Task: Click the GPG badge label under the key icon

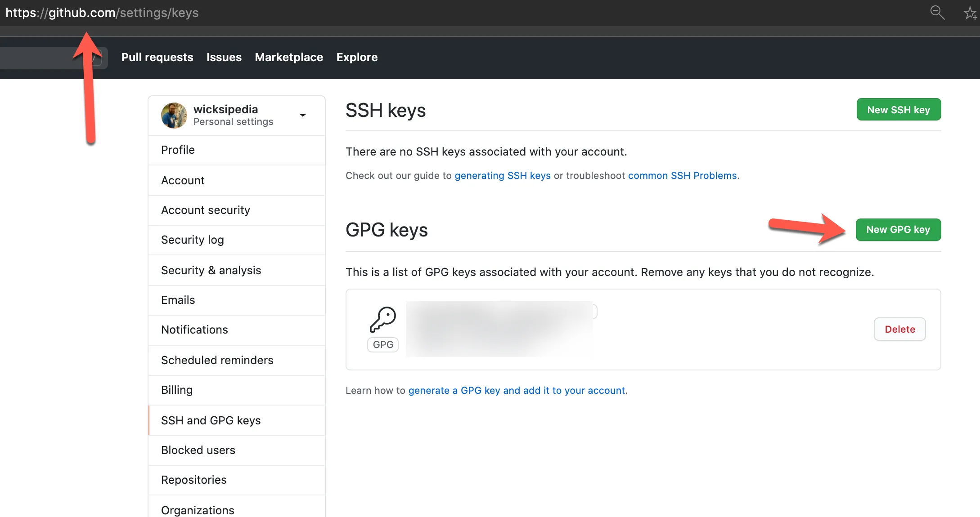Action: coord(382,344)
